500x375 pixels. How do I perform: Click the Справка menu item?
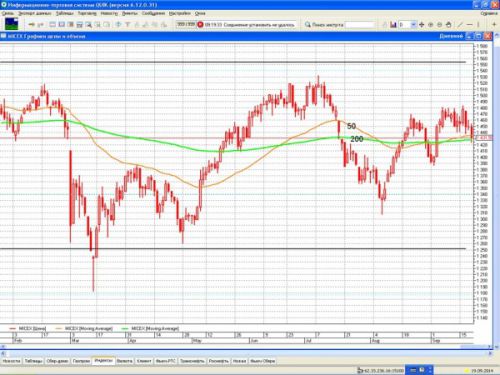(489, 13)
